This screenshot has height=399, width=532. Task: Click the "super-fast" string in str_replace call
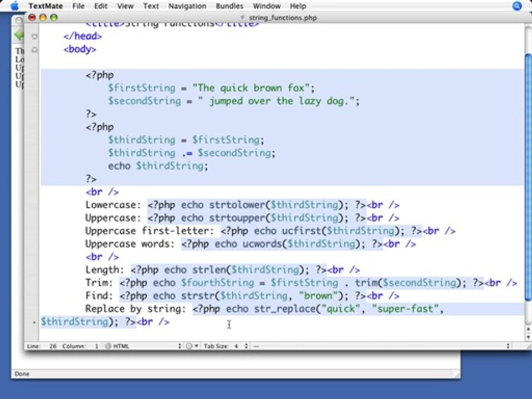click(405, 309)
